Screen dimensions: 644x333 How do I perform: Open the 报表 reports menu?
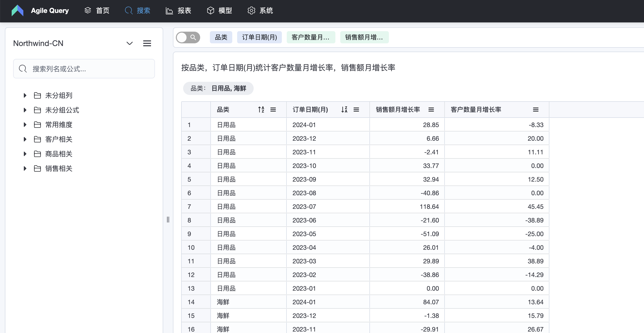[178, 10]
